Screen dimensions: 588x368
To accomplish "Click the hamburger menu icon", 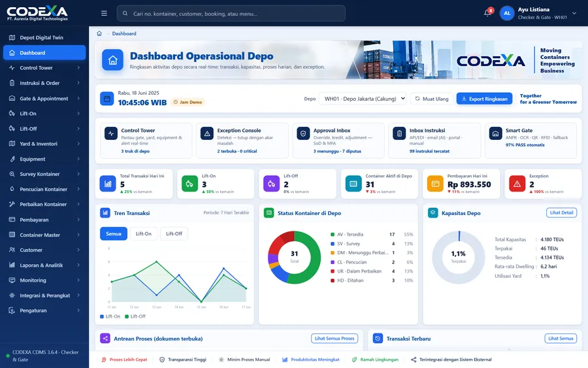I will 104,13.
